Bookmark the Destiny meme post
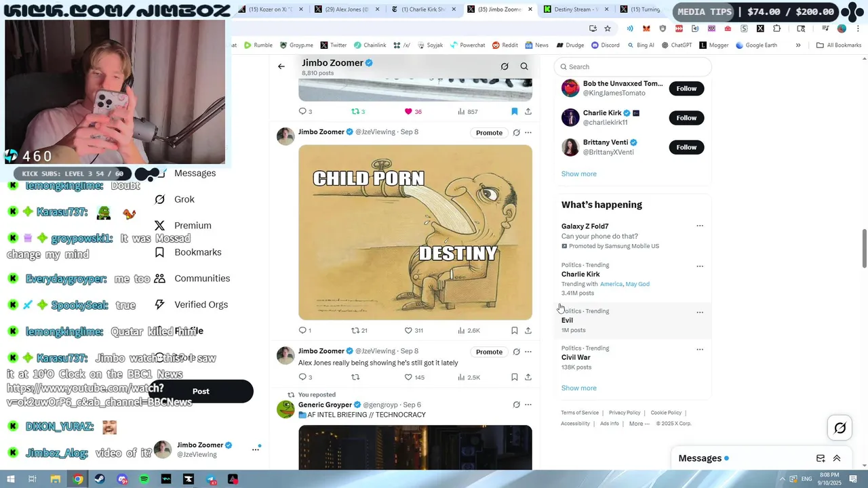Screen dimensions: 868x488 coord(515,331)
